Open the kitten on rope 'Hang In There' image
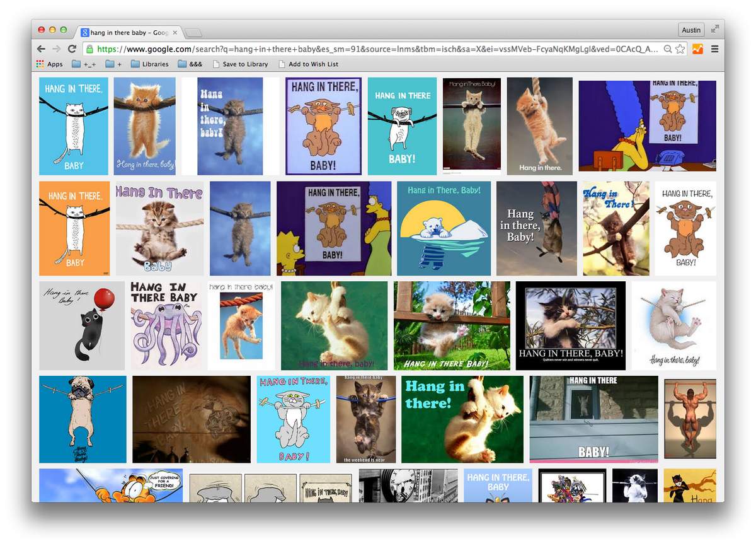Viewport: 756px width, 546px height. click(x=159, y=228)
